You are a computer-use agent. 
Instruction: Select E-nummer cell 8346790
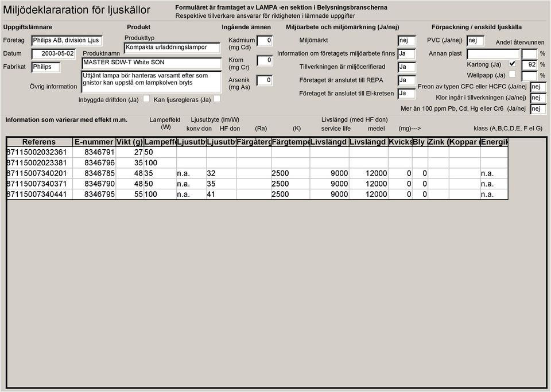point(94,184)
